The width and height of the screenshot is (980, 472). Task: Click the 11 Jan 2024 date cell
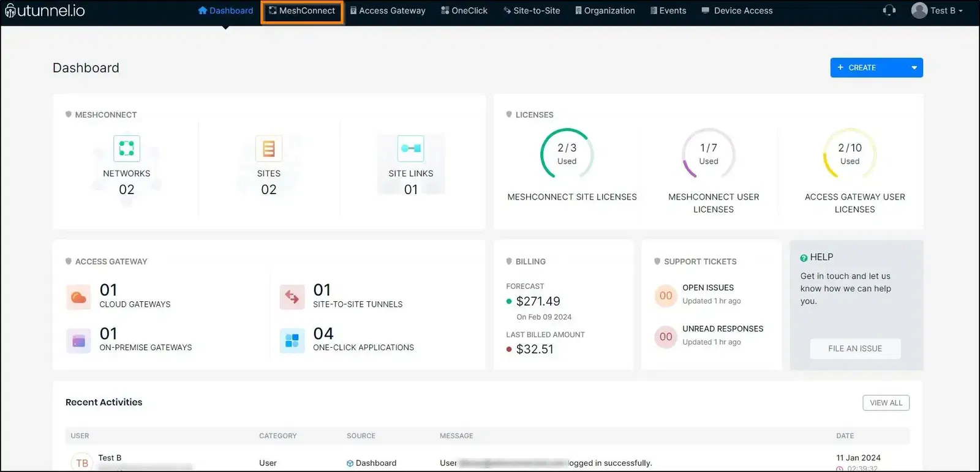click(859, 458)
